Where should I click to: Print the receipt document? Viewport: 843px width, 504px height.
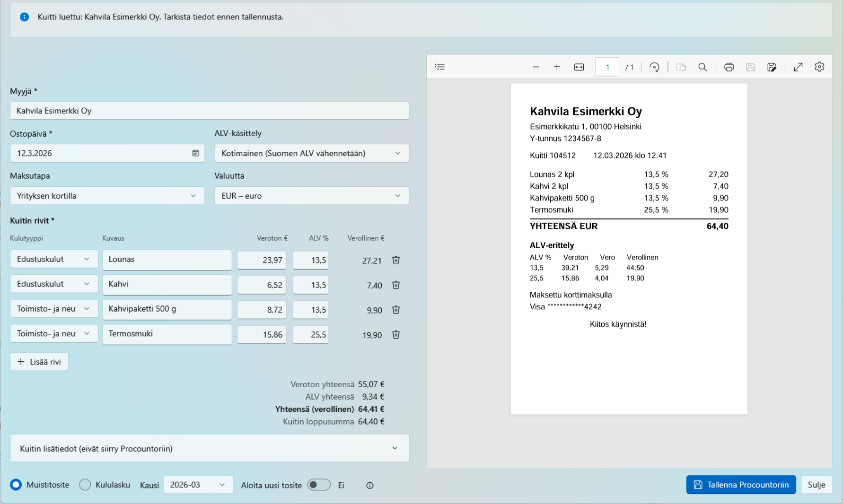click(x=729, y=67)
